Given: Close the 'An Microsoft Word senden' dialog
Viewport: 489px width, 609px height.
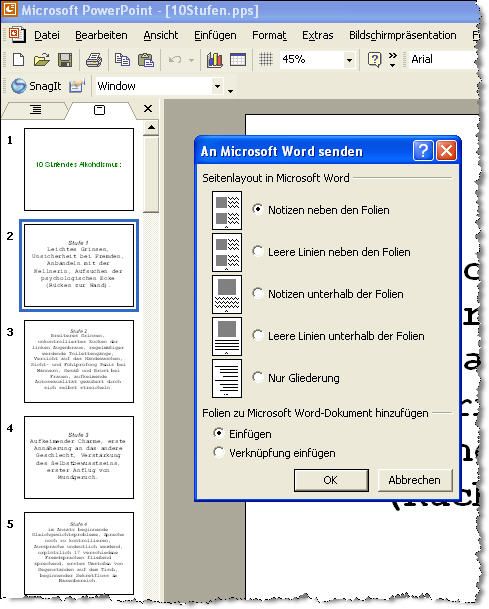Looking at the screenshot, I should click(446, 150).
